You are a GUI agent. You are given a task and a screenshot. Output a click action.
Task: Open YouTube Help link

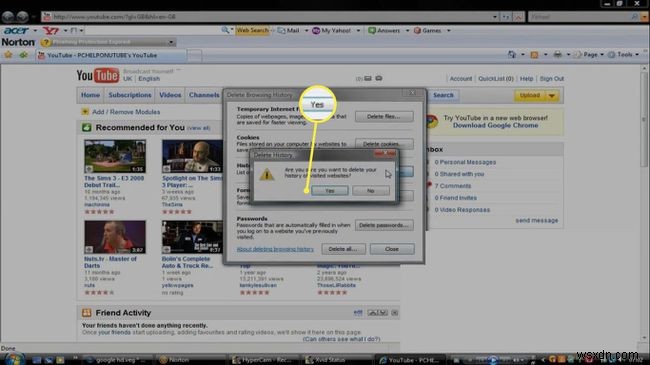(x=526, y=79)
